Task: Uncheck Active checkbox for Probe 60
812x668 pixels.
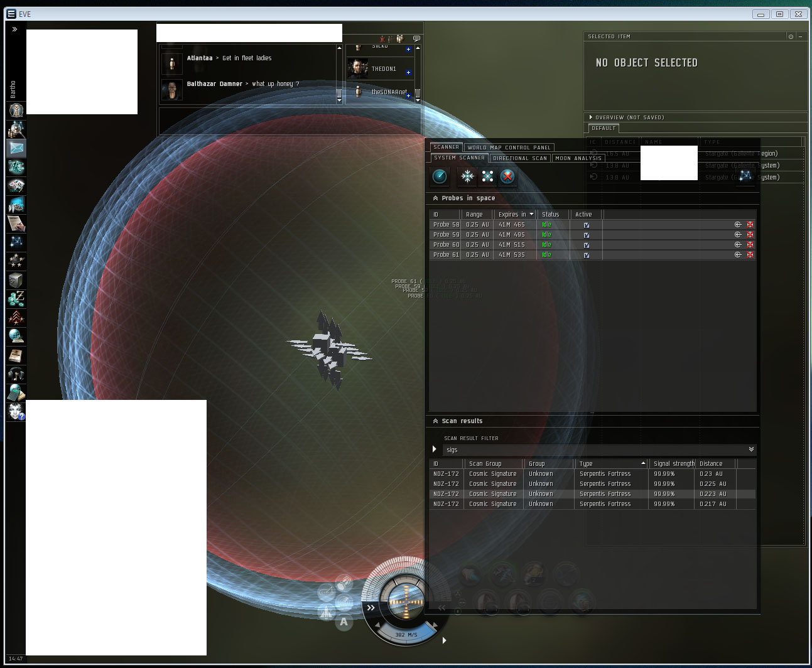Action: pyautogui.click(x=586, y=245)
